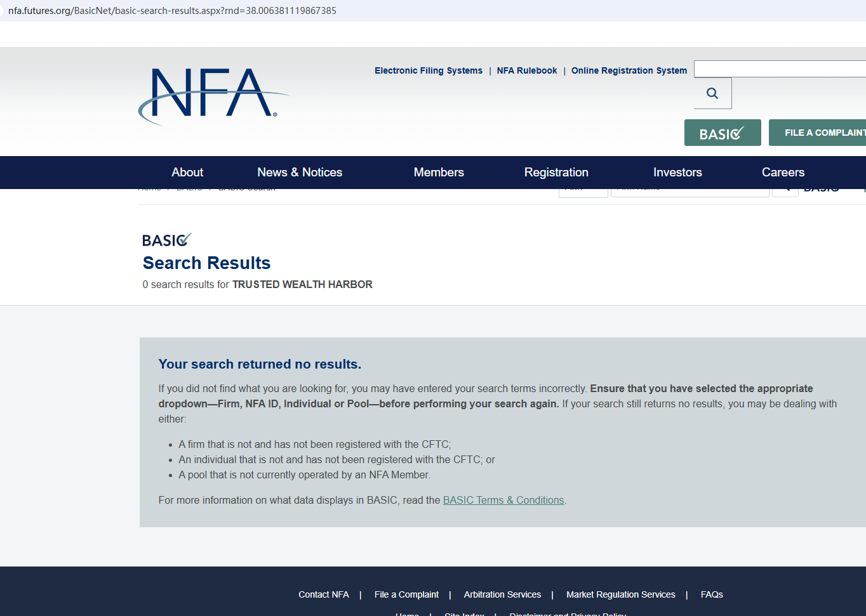Click the magnifier search button
The width and height of the screenshot is (866, 616).
pyautogui.click(x=712, y=93)
